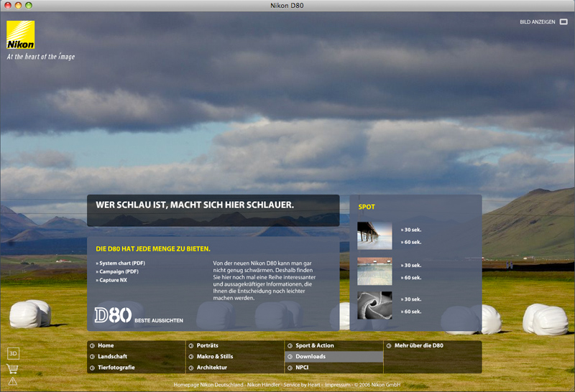This screenshot has height=392, width=575.
Task: Close the Nikon D80 window
Action: coord(8,5)
